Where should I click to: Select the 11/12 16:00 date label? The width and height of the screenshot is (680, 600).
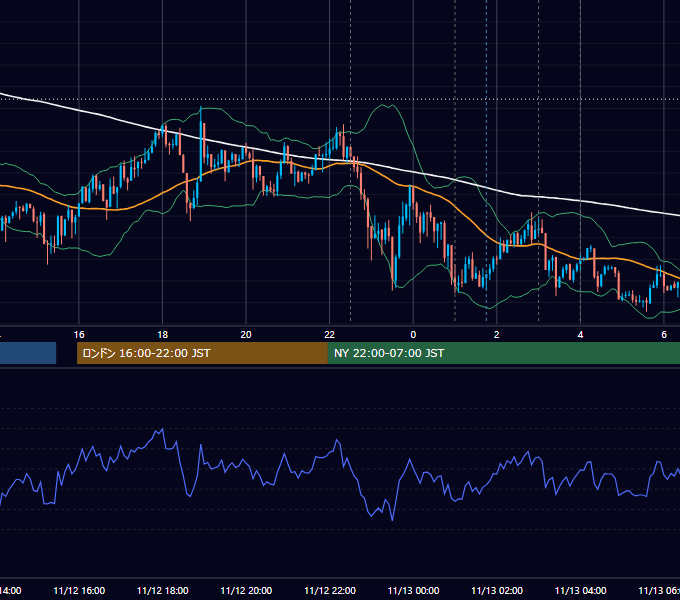tap(79, 590)
